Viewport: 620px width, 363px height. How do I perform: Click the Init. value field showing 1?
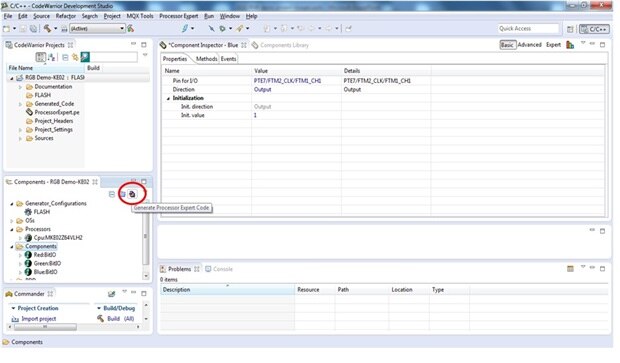tap(297, 115)
